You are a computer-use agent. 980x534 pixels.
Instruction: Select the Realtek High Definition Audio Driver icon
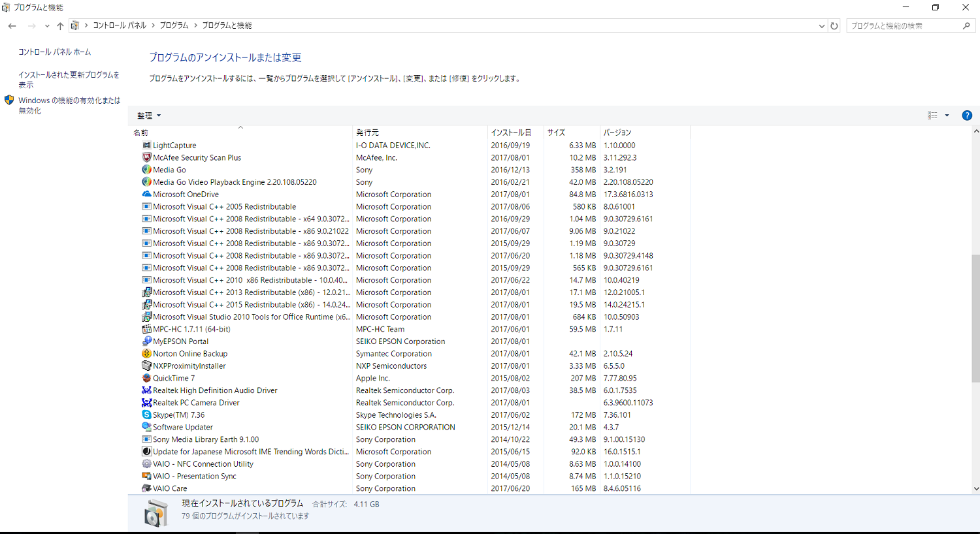click(147, 390)
